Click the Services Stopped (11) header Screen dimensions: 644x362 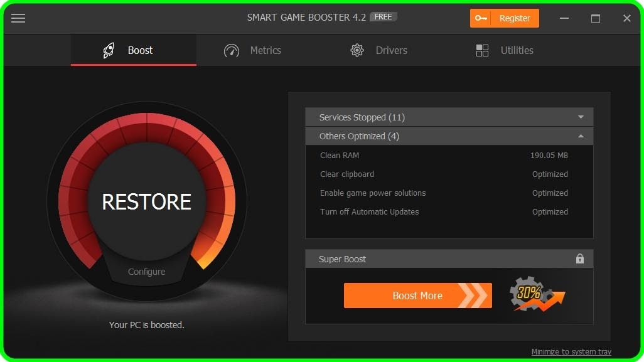pyautogui.click(x=449, y=117)
